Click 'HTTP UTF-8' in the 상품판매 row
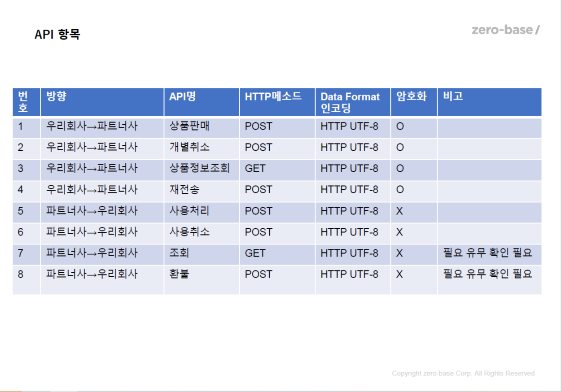561x392 pixels. coord(353,127)
